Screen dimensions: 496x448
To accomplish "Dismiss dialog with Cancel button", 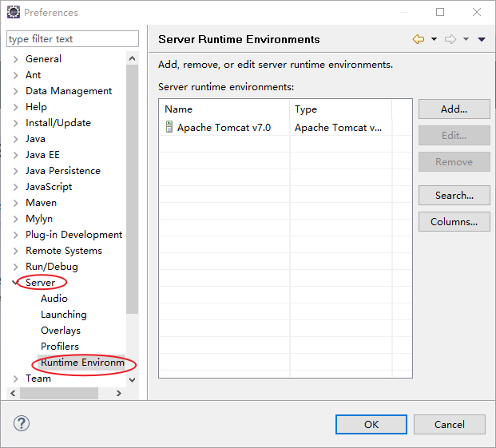I will [449, 424].
